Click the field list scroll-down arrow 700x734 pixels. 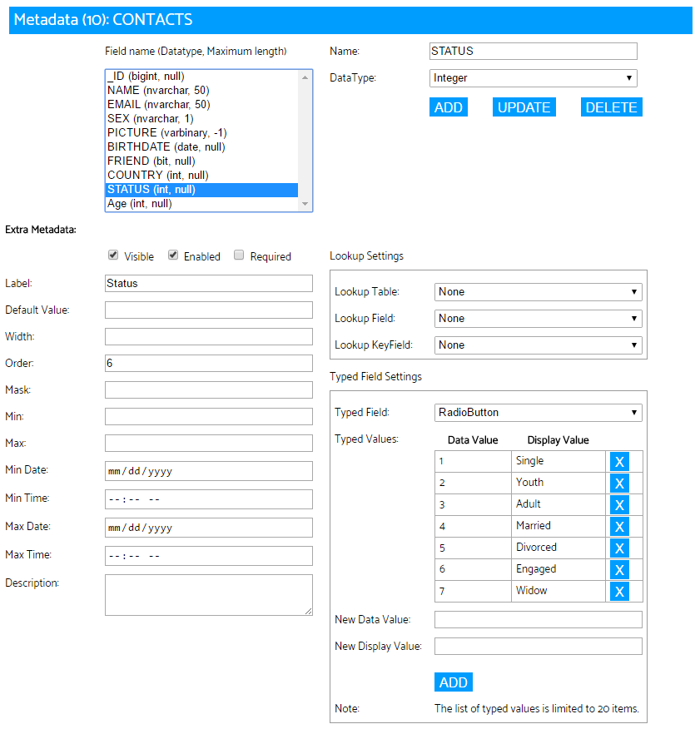[x=305, y=204]
